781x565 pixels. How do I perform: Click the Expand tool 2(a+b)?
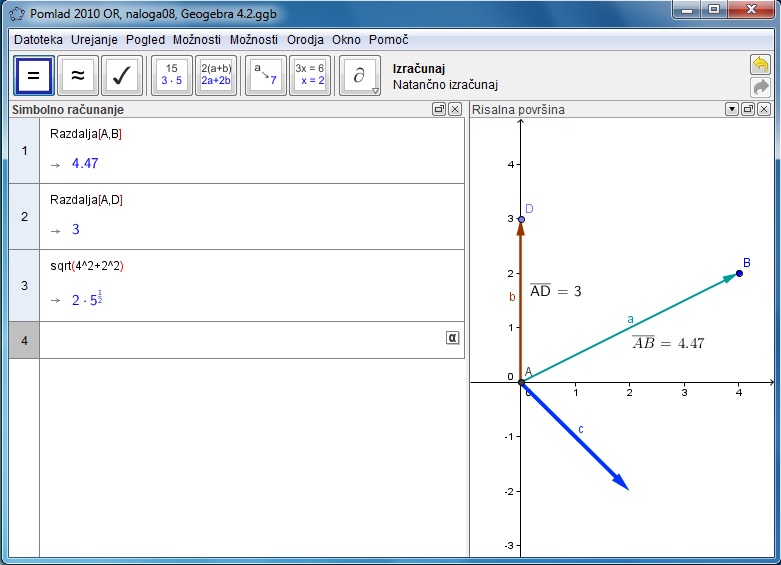[216, 76]
